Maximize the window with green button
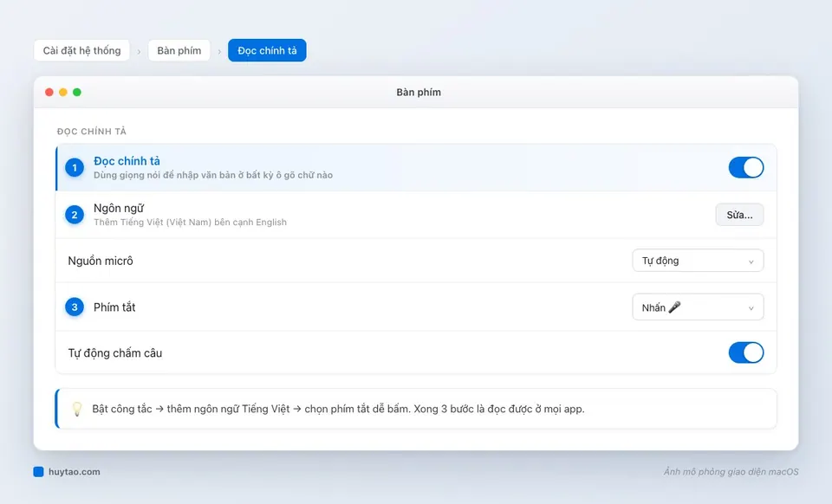The width and height of the screenshot is (832, 504). 77,92
